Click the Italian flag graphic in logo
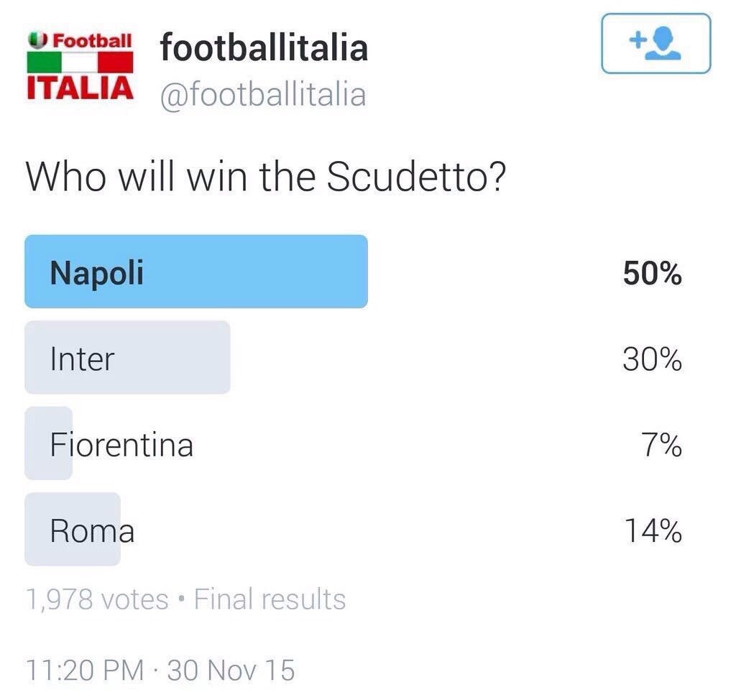This screenshot has height=700, width=736. (79, 63)
